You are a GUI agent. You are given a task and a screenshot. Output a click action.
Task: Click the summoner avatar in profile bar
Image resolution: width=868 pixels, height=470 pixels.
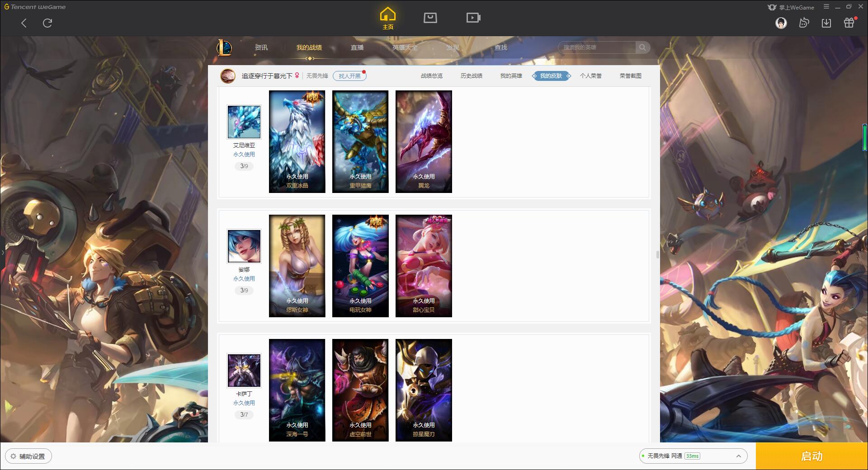click(228, 76)
